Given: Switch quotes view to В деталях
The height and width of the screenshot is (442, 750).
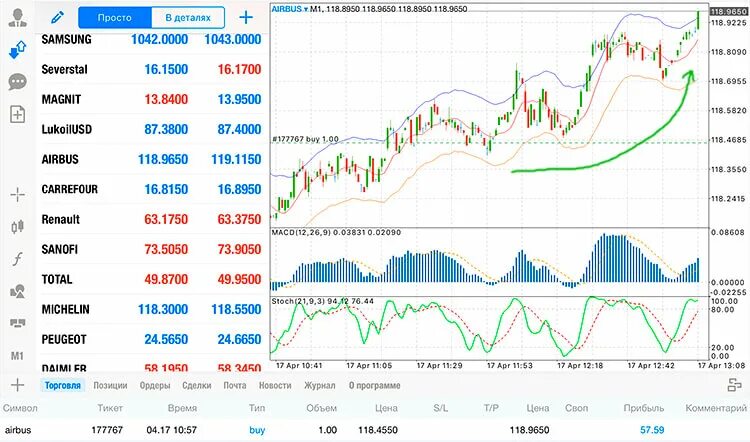Looking at the screenshot, I should click(188, 18).
